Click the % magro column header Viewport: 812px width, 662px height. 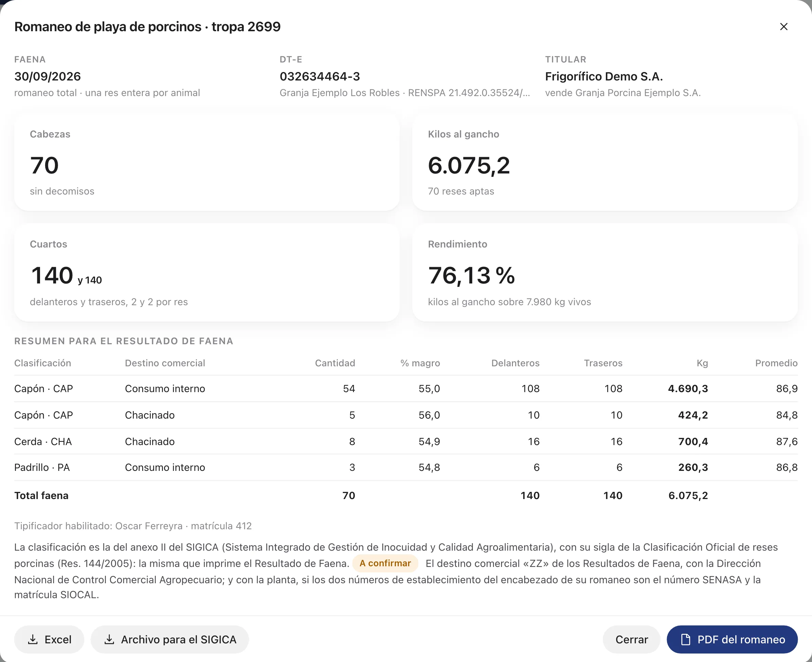[x=420, y=363]
